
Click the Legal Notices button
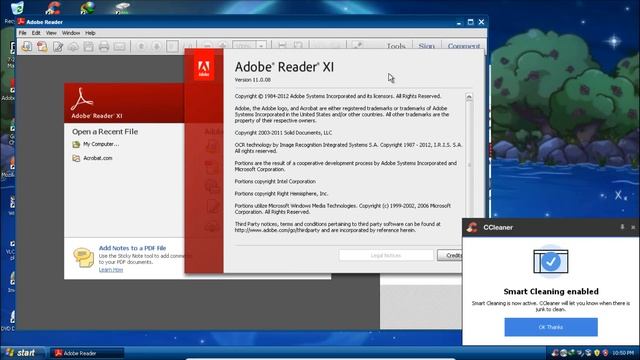pos(386,255)
